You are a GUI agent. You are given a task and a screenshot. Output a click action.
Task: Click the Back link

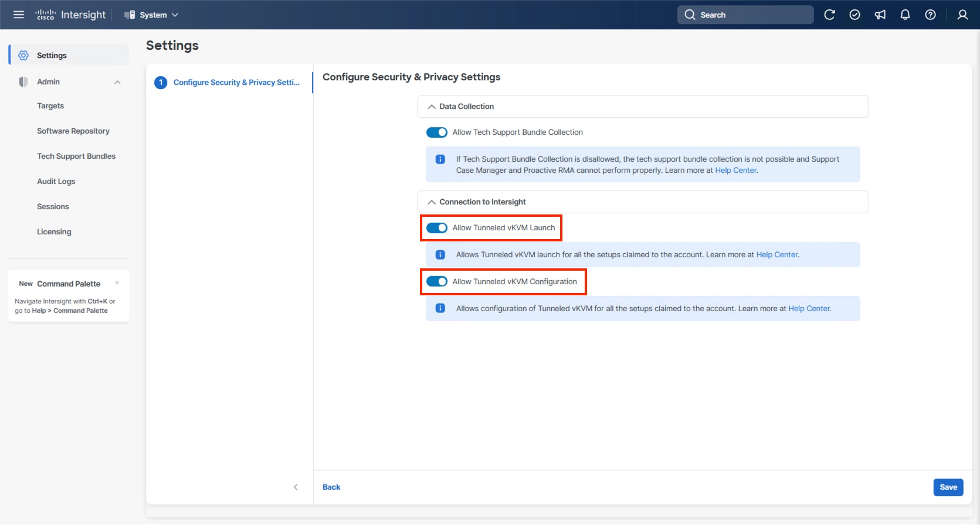[331, 487]
